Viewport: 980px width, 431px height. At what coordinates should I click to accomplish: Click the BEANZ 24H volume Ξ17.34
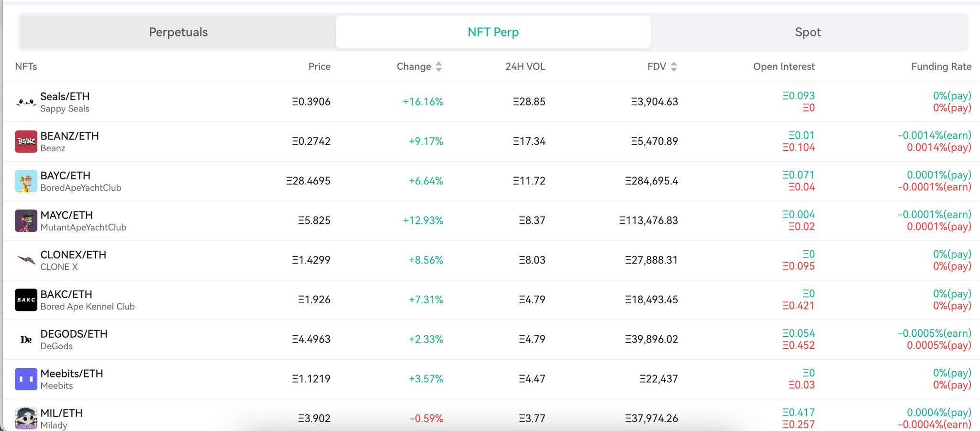[x=529, y=142]
